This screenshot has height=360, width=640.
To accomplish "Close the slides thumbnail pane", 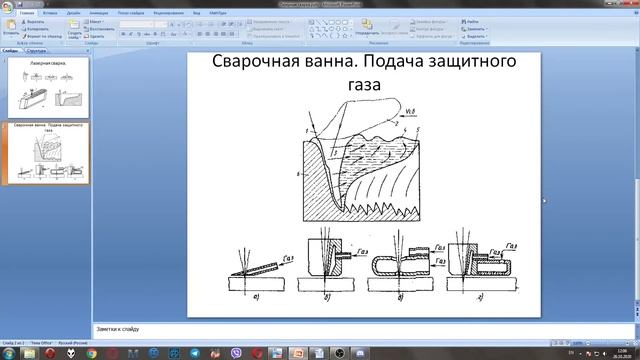I will coord(87,51).
